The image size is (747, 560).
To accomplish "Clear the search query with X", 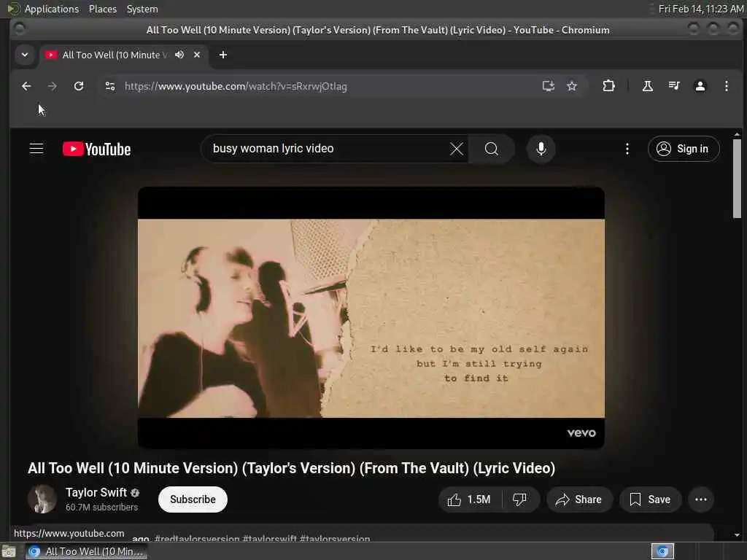I will click(x=457, y=149).
